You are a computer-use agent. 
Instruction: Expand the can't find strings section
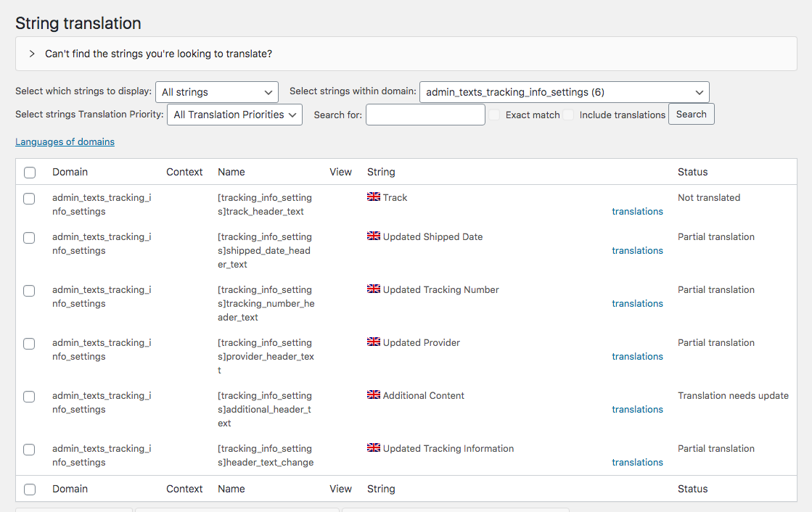click(x=32, y=53)
